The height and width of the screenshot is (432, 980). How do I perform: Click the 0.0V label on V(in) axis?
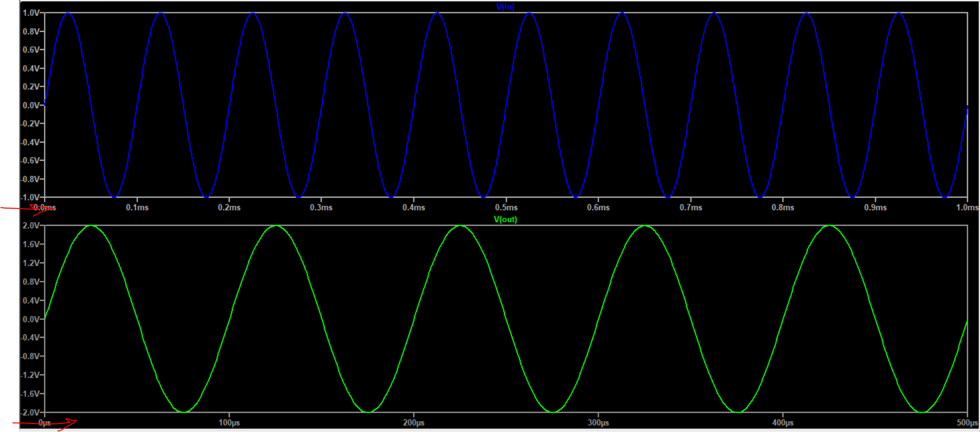[31, 105]
